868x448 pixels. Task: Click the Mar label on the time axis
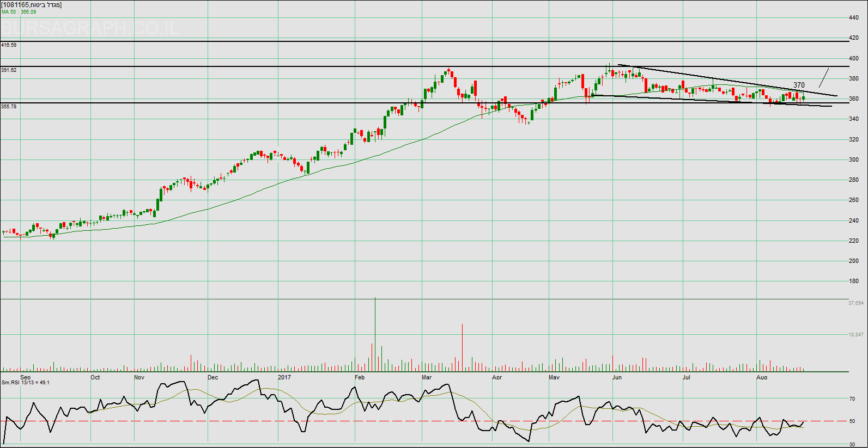(x=427, y=377)
